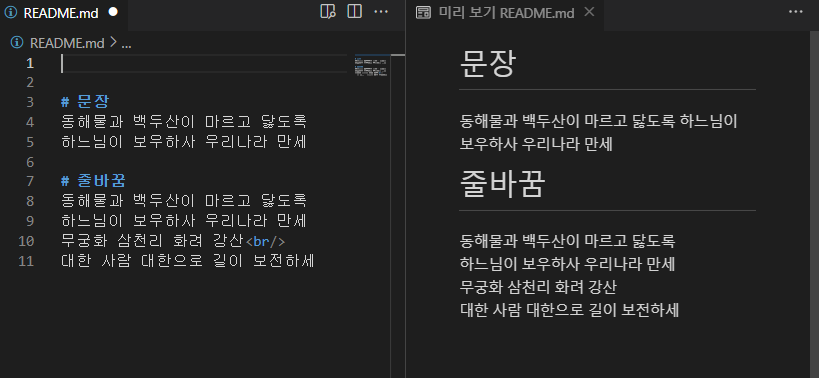Viewport: 819px width, 378px height.
Task: Click line number 11 in gutter
Action: (26, 261)
